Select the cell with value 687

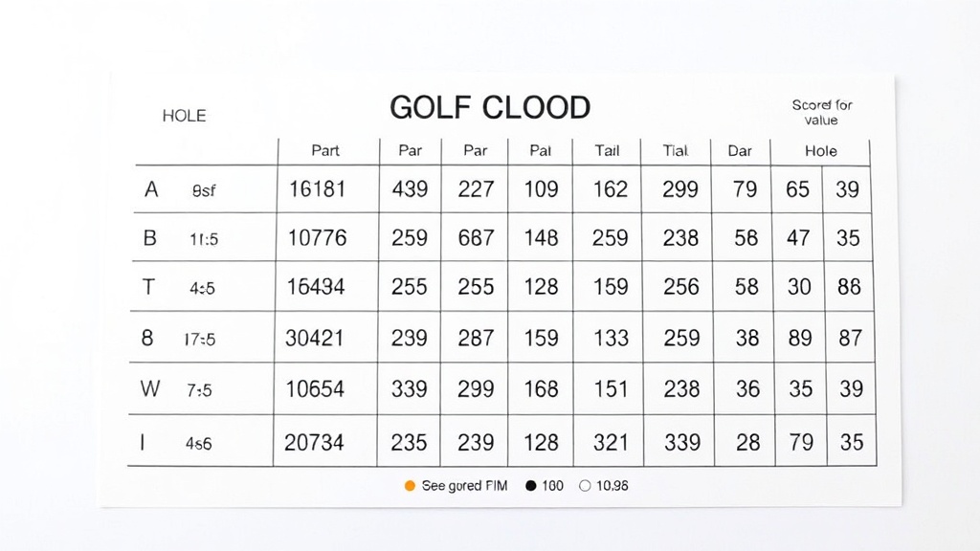coord(476,237)
